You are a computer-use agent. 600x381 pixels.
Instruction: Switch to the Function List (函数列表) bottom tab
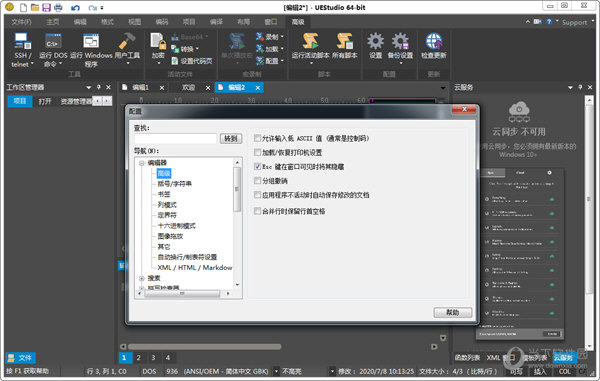[467, 358]
